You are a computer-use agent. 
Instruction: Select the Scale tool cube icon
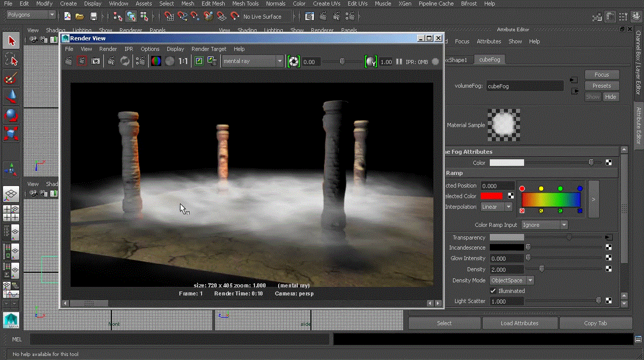11,134
